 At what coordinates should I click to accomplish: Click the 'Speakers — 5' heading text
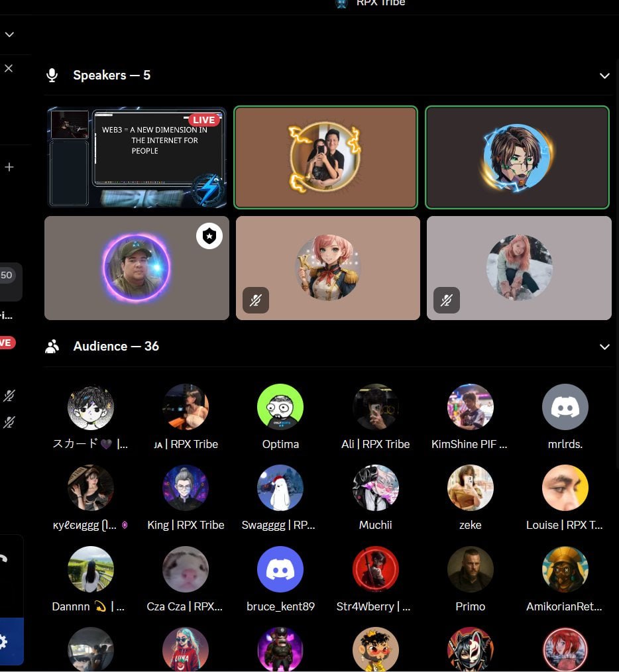pos(111,76)
